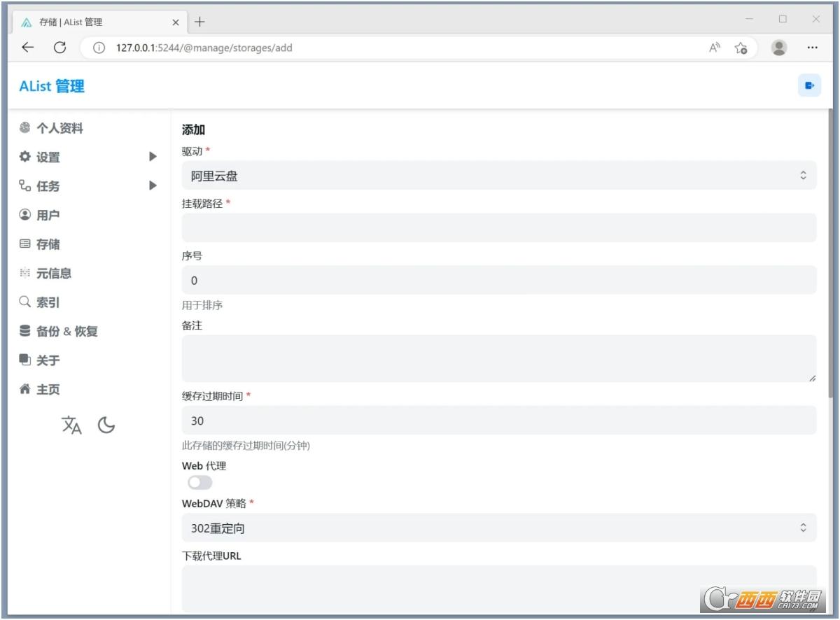The width and height of the screenshot is (840, 620).
Task: Toggle the Web 代理 switch
Action: point(199,482)
